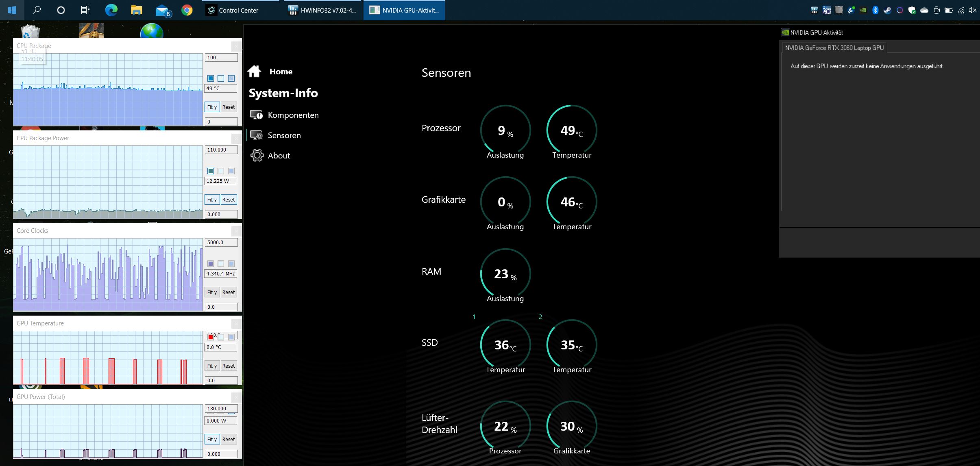The width and height of the screenshot is (980, 466).
Task: Open the NVIDIA tray icon
Action: (x=863, y=11)
